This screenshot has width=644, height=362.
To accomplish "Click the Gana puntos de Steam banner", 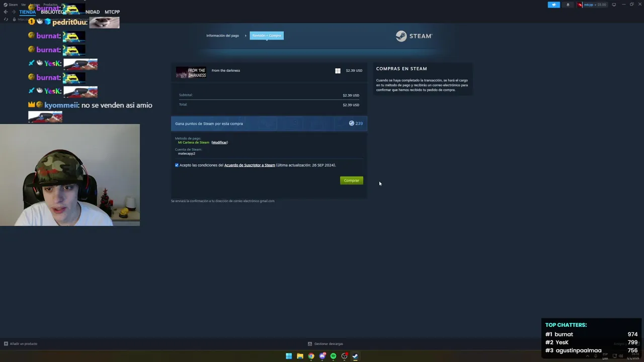I will 269,123.
